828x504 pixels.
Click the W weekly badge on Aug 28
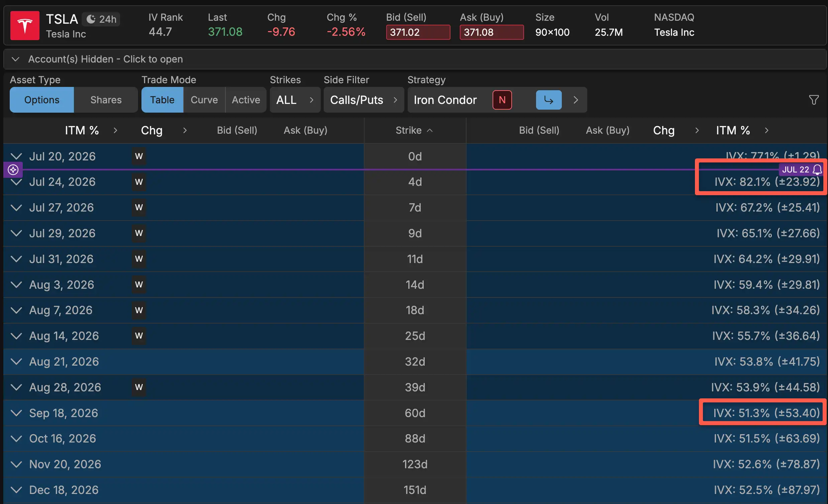pyautogui.click(x=139, y=387)
